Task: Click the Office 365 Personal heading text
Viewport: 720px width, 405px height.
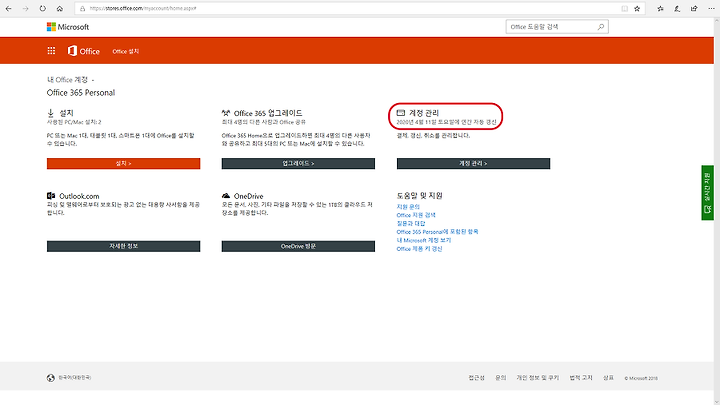Action: coord(81,93)
